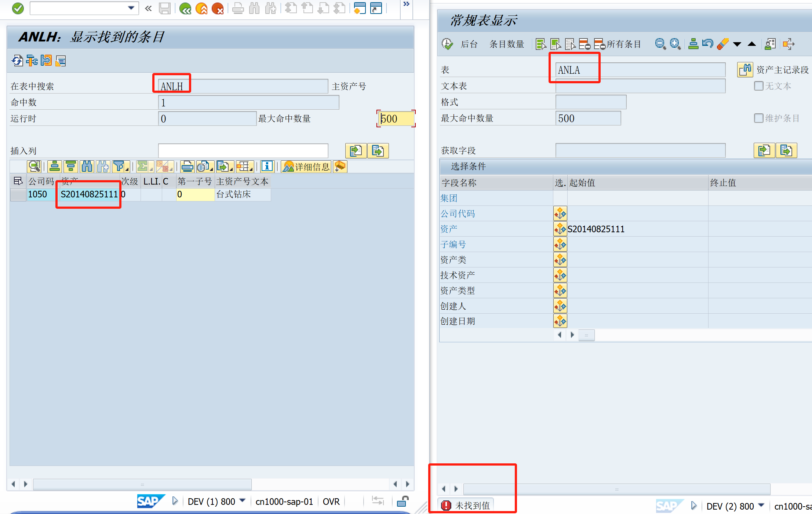The width and height of the screenshot is (812, 514).
Task: Select the row marker for company 1050
Action: tap(18, 194)
